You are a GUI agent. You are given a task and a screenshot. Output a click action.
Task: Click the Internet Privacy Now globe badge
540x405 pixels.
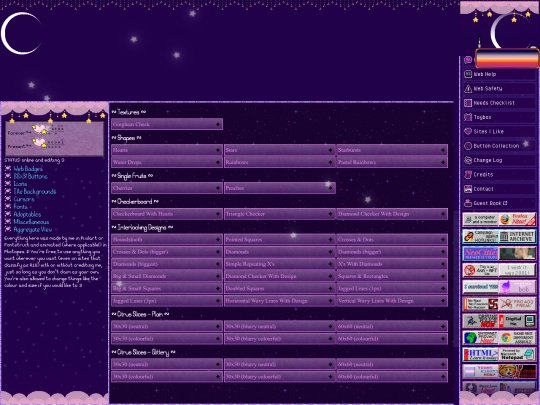(480, 338)
